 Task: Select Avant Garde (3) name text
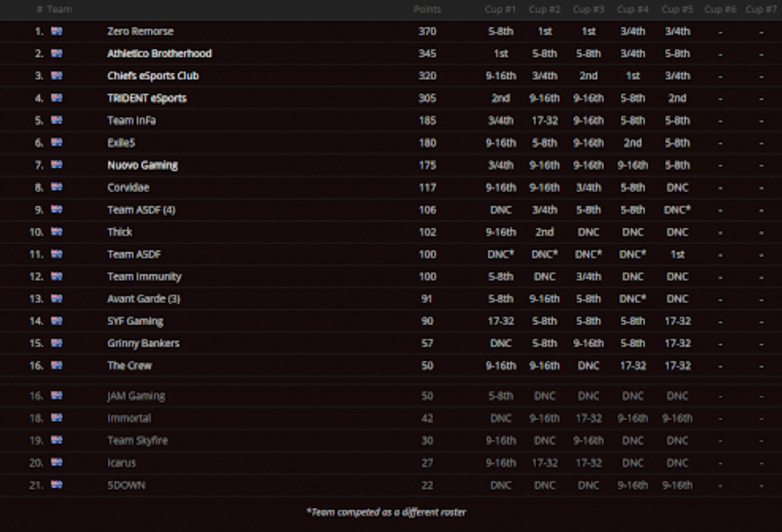point(143,298)
